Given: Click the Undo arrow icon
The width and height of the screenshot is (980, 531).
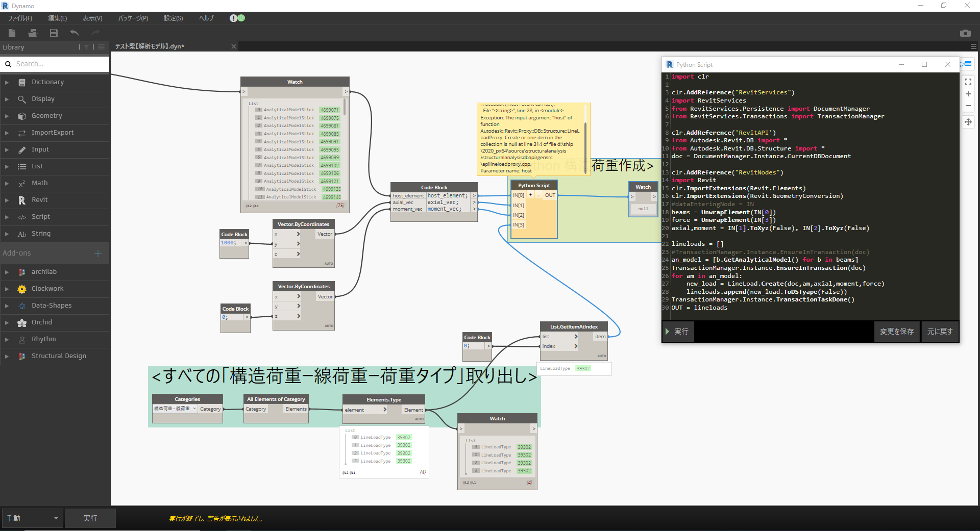Looking at the screenshot, I should coord(75,33).
